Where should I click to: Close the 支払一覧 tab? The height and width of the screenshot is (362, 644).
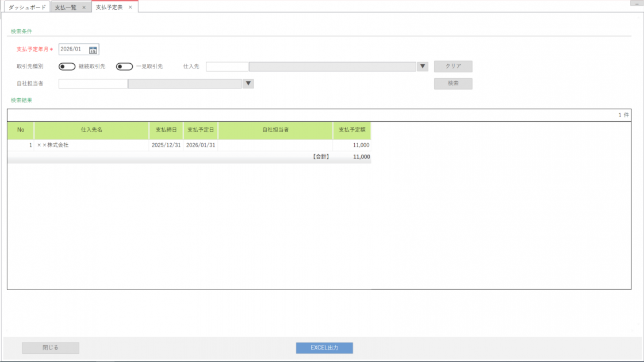click(84, 7)
